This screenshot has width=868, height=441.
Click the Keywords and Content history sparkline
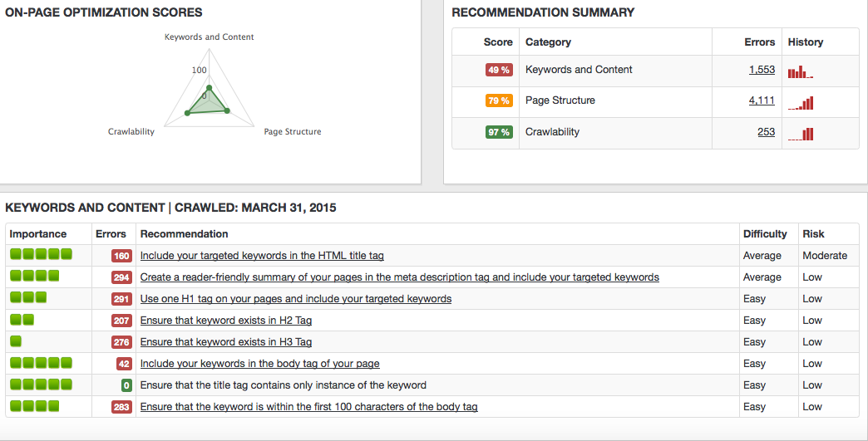pos(801,71)
